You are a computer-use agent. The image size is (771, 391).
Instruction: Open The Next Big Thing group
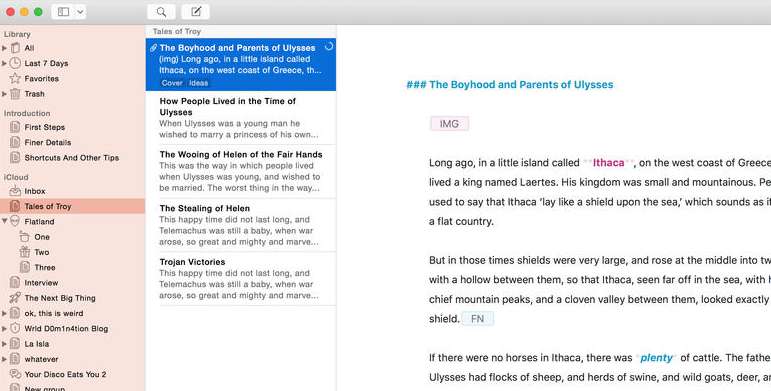coord(73,298)
